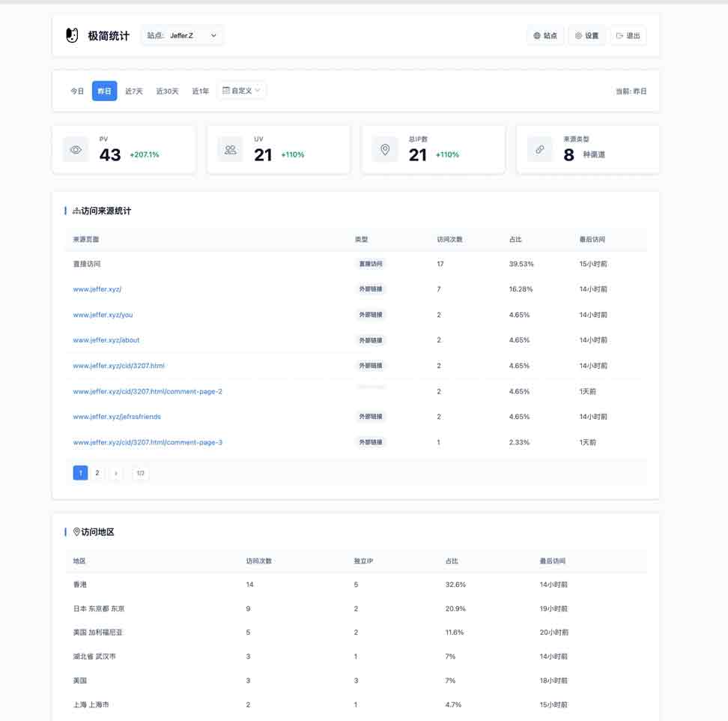Open link ending comment-page-3
This screenshot has width=728, height=721.
pyautogui.click(x=148, y=442)
